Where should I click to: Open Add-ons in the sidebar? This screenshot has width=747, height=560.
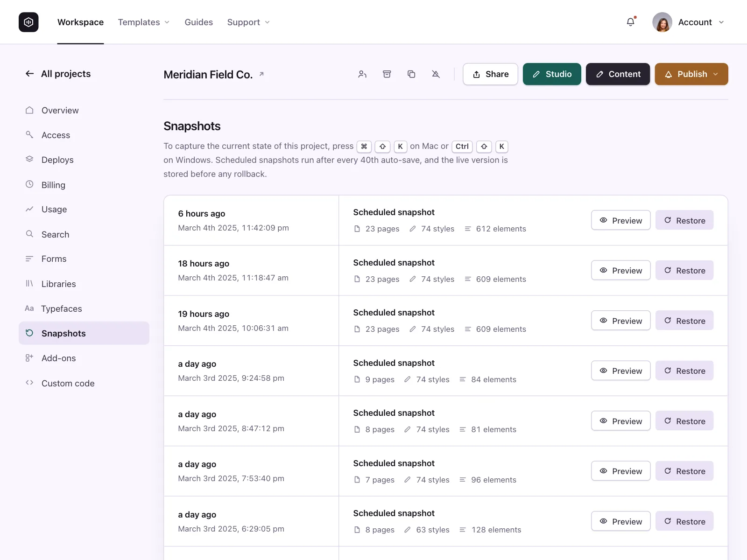coord(84,358)
